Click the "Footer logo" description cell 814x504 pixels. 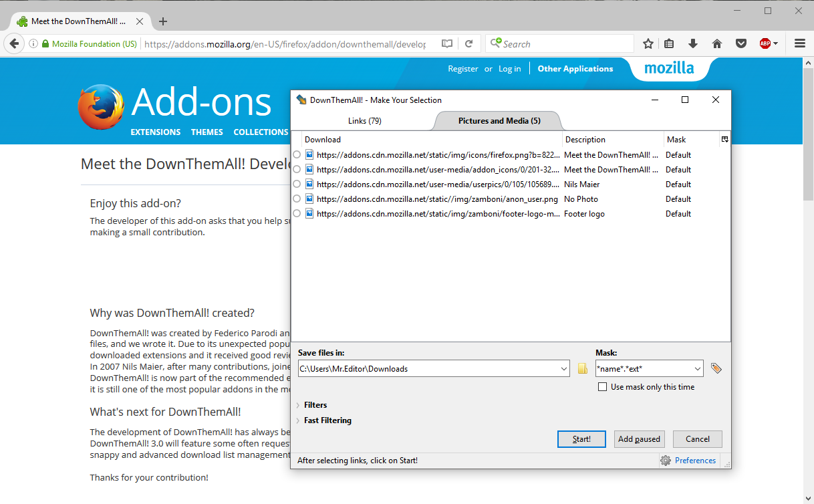click(585, 214)
